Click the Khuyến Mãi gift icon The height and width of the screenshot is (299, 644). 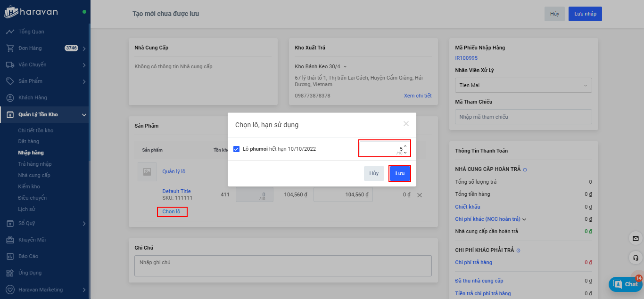coord(10,240)
